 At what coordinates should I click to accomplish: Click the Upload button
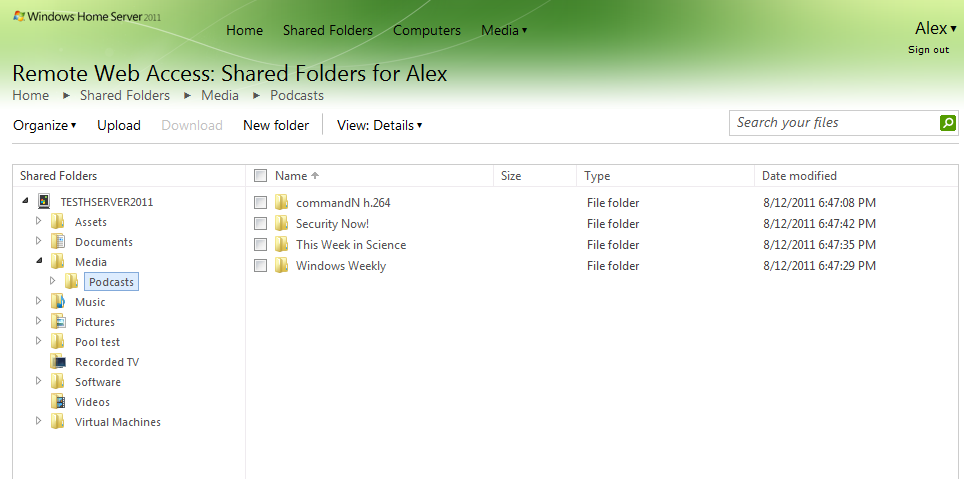(119, 125)
